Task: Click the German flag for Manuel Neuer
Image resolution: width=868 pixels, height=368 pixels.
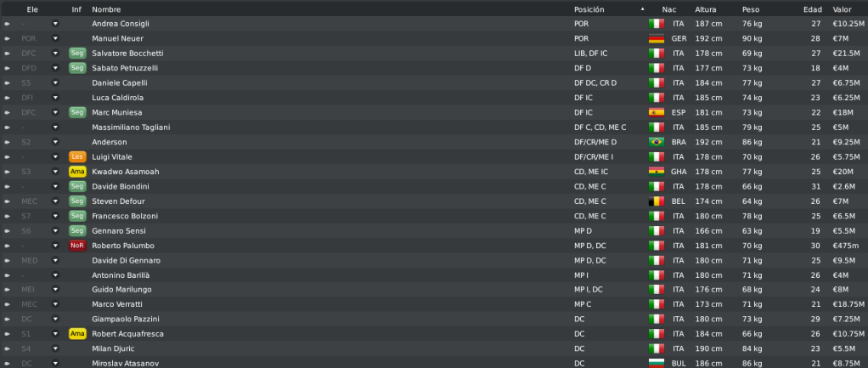Action: (656, 39)
